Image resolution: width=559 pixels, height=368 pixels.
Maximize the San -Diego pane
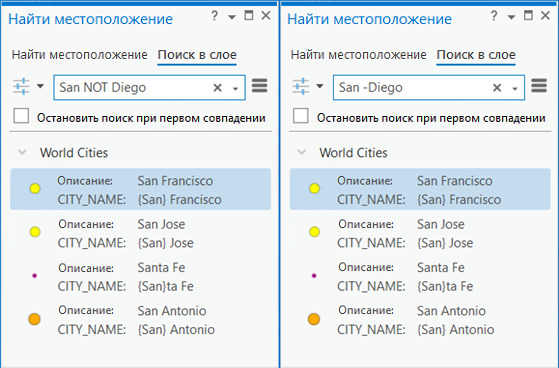[x=528, y=15]
